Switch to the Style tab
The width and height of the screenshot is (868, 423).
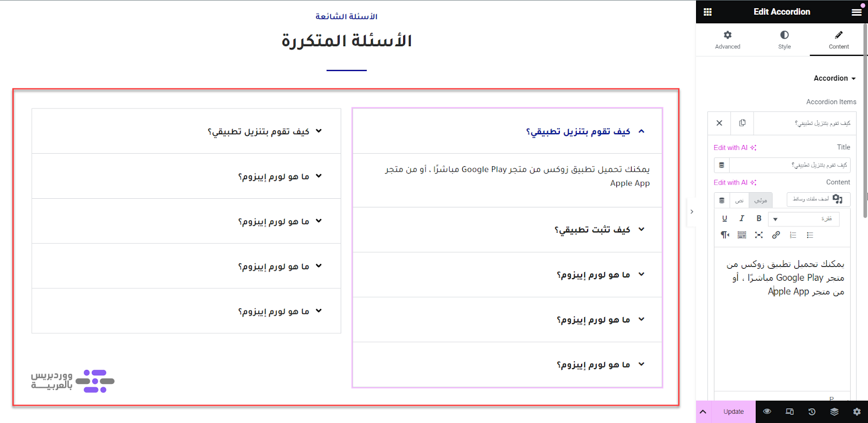click(784, 40)
